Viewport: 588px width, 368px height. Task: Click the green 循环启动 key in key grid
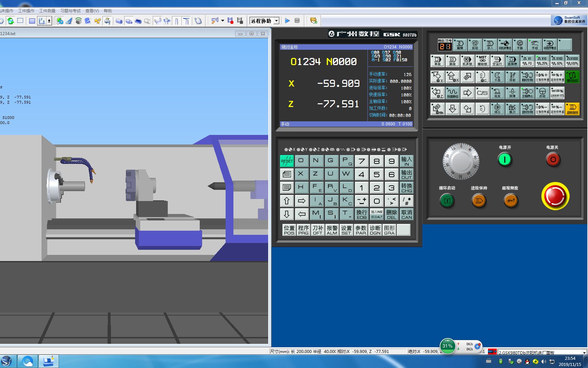point(572,77)
